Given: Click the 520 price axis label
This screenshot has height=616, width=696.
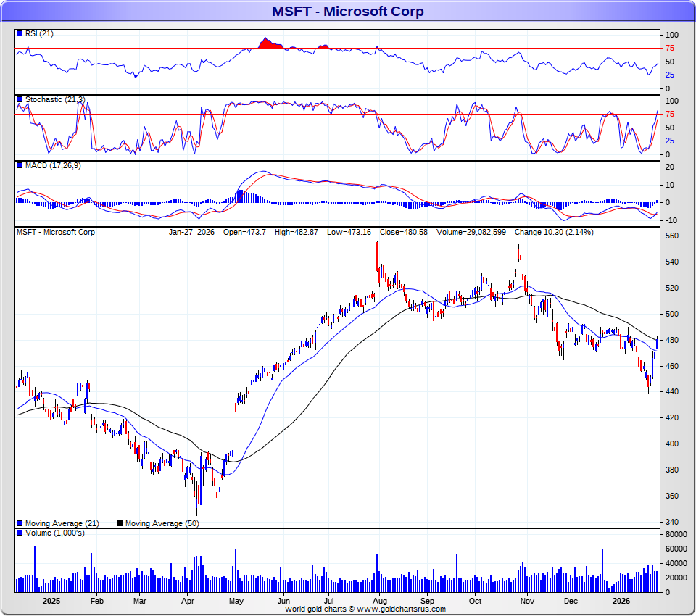Looking at the screenshot, I should (x=672, y=288).
